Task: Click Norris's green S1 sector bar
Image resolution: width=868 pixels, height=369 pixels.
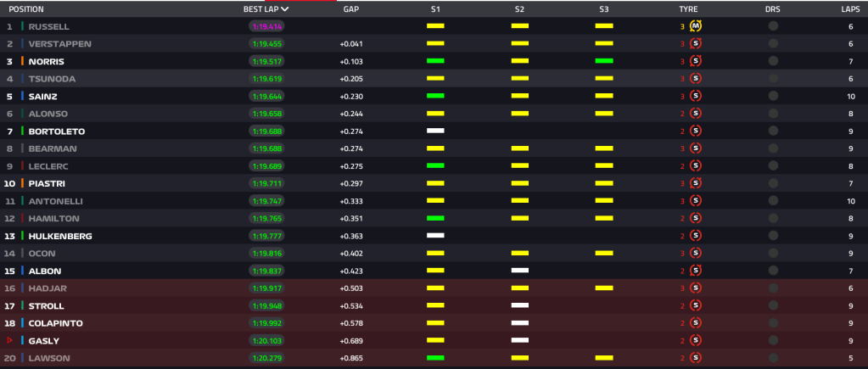Action: click(x=435, y=61)
